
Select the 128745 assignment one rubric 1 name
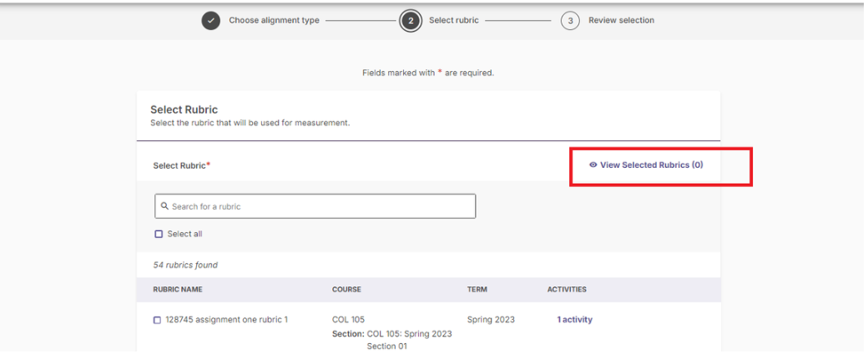226,320
